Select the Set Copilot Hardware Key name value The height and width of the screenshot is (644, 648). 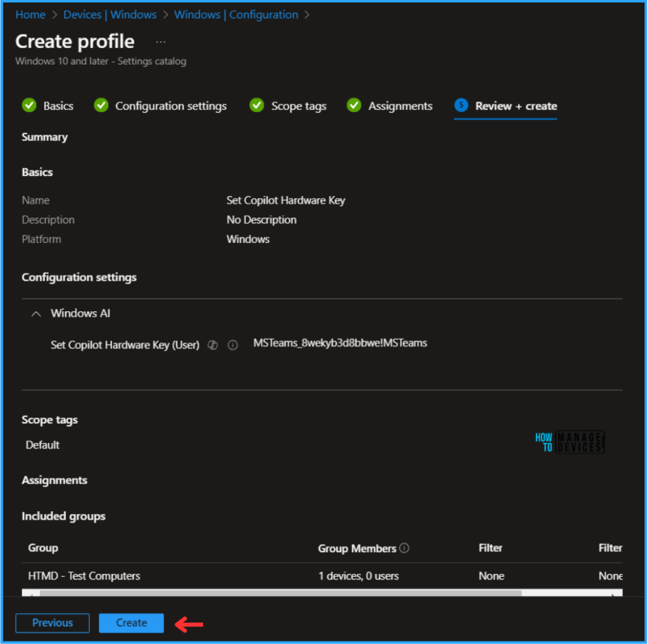(x=285, y=201)
